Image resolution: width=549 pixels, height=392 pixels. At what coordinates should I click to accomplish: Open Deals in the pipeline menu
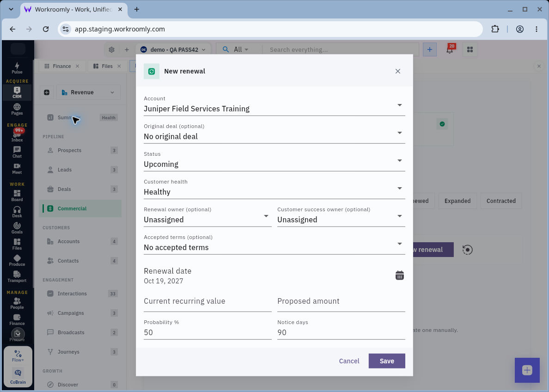80,189
